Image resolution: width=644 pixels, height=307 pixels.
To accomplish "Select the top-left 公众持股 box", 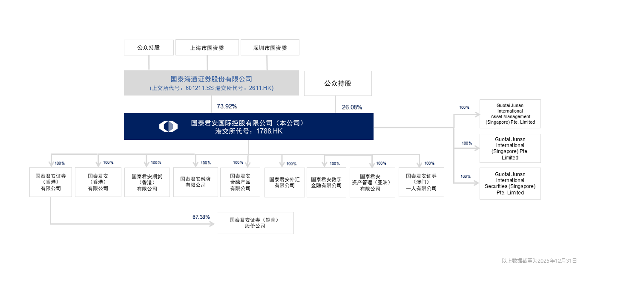I will [x=149, y=47].
